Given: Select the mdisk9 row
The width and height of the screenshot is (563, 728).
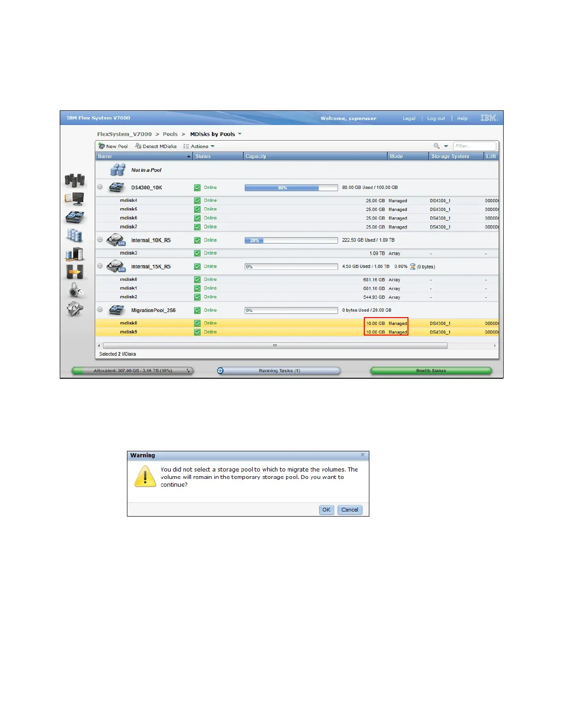Looking at the screenshot, I should [x=297, y=332].
